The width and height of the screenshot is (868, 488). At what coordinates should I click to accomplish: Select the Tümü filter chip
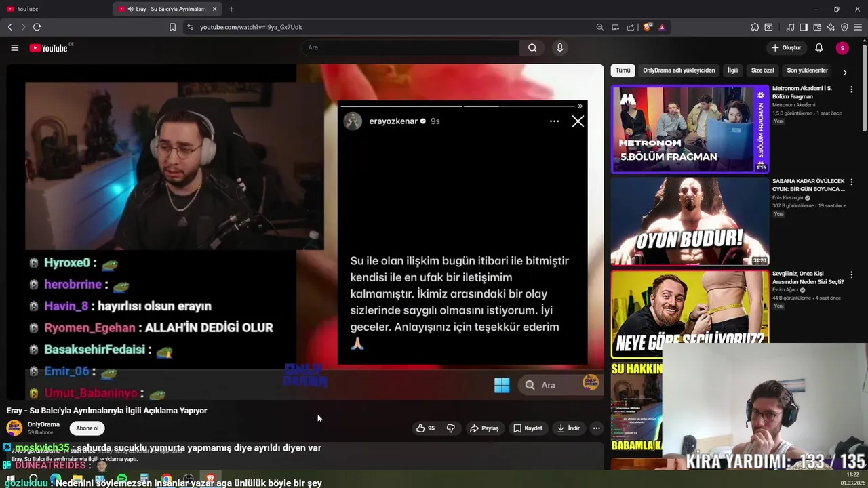(623, 70)
